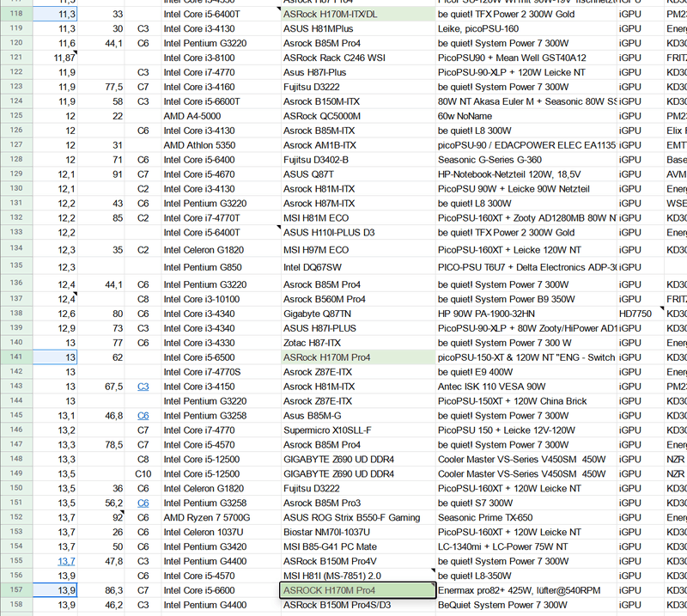Select 'Seasonic G-Series G-360' cell

click(x=526, y=160)
